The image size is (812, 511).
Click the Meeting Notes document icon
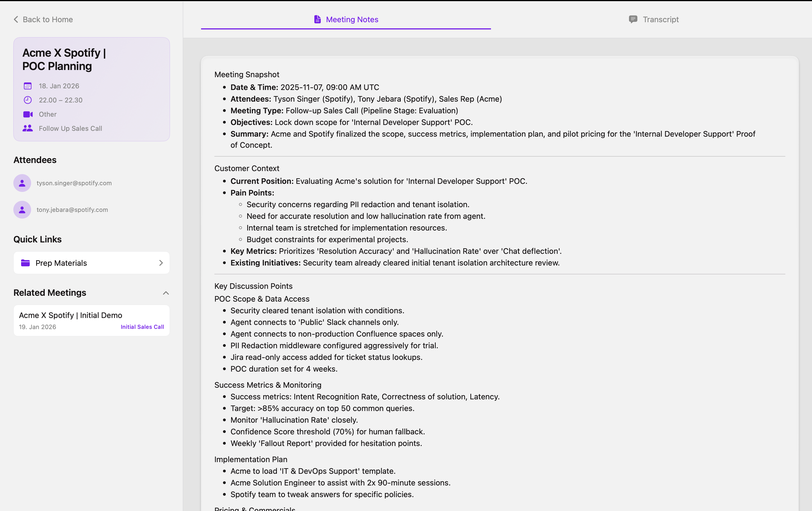click(317, 19)
